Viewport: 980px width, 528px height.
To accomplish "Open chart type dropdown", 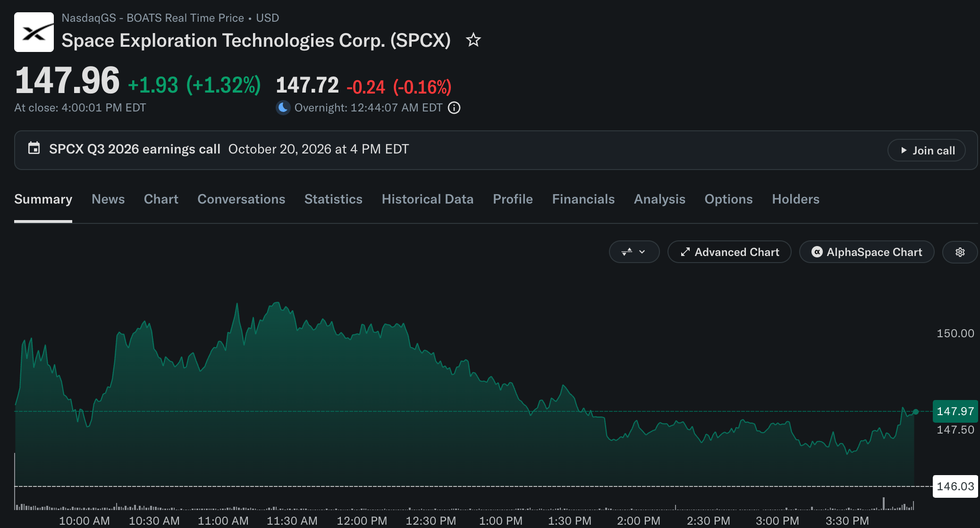I will [634, 252].
